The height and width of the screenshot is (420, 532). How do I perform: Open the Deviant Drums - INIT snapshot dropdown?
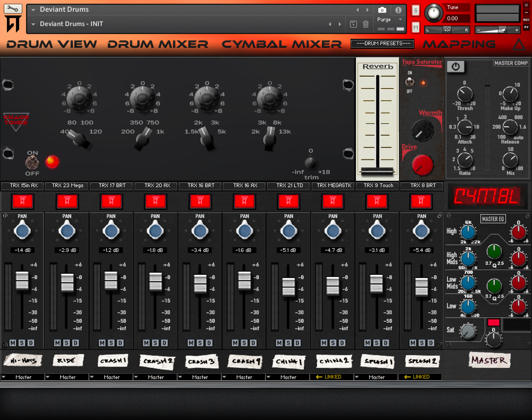pos(33,24)
